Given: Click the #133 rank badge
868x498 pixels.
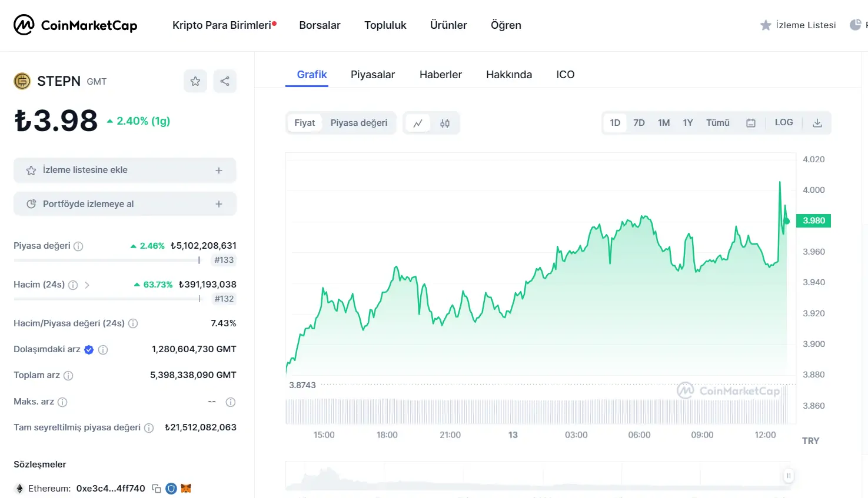Looking at the screenshot, I should point(224,260).
